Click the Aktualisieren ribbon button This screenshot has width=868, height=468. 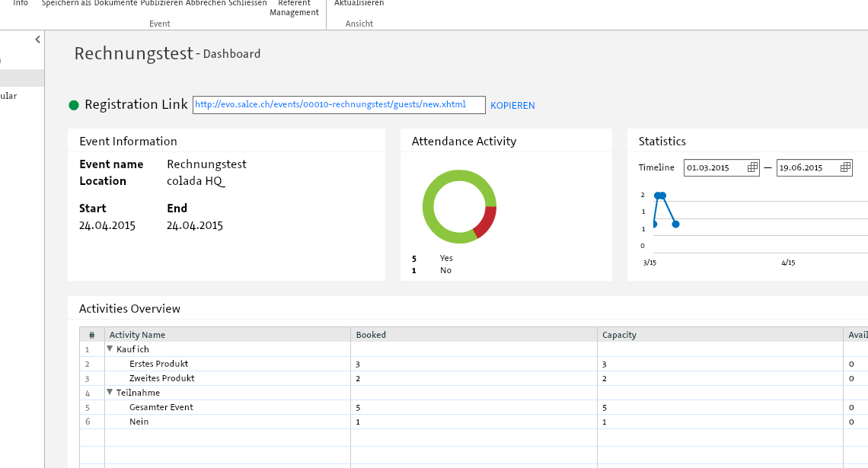(x=359, y=3)
